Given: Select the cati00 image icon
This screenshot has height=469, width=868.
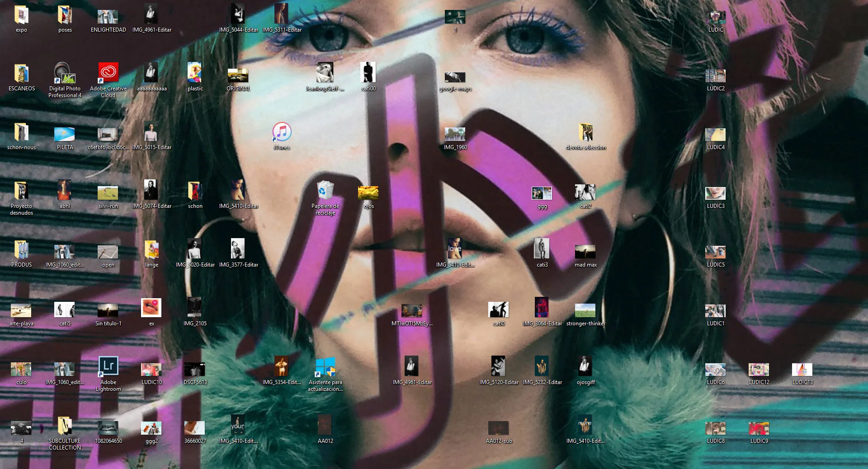Looking at the screenshot, I should pyautogui.click(x=368, y=72).
